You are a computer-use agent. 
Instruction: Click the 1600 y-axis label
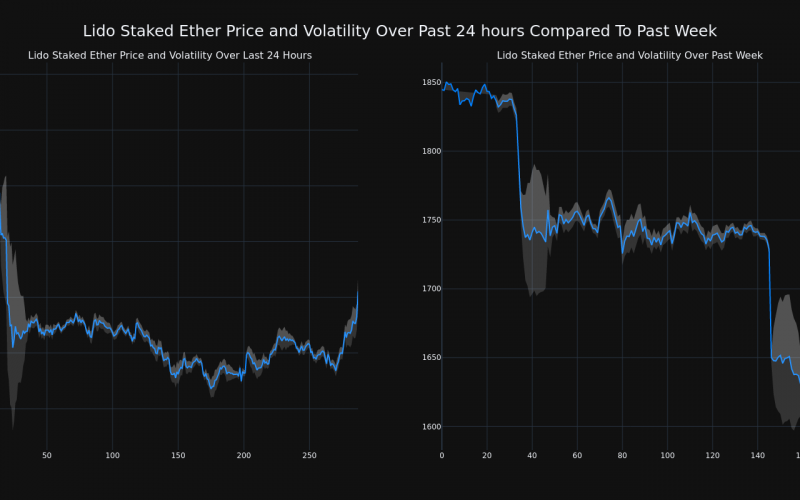[x=431, y=427]
